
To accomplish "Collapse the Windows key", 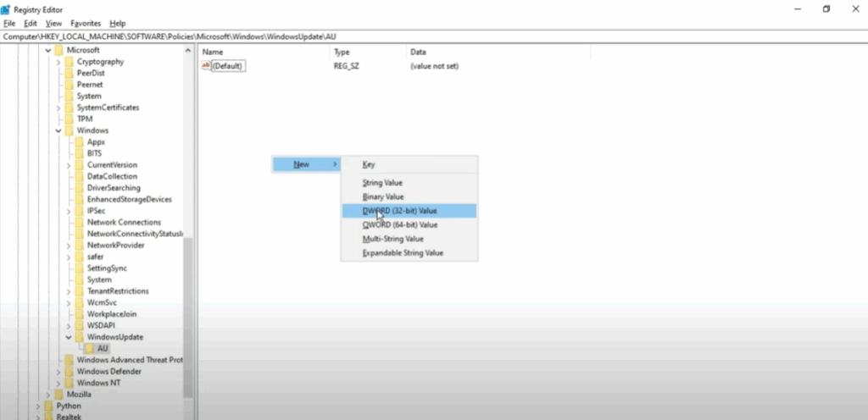I will (58, 131).
